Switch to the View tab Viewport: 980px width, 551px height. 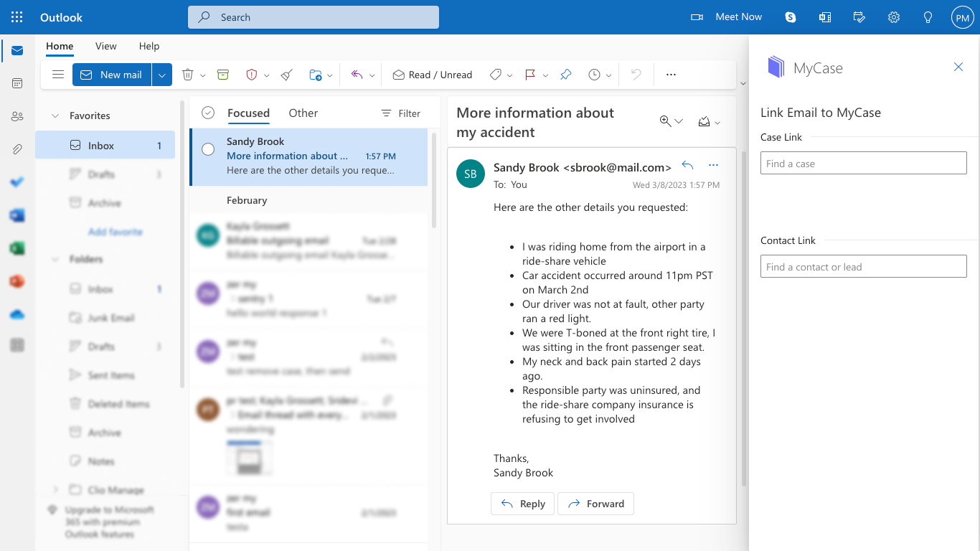click(x=105, y=46)
